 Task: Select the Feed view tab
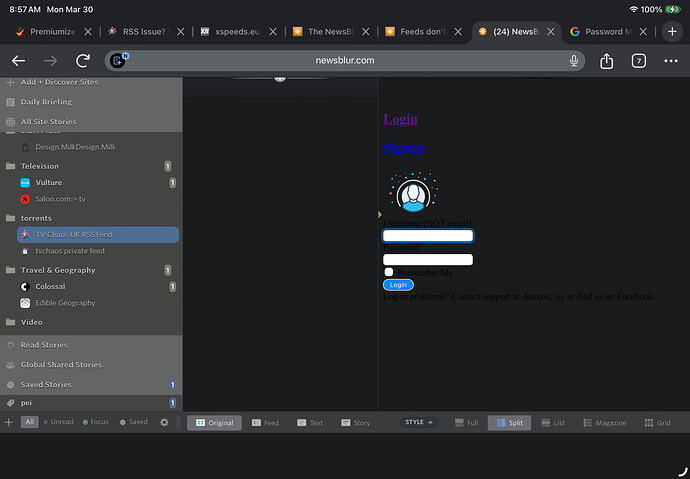pyautogui.click(x=265, y=423)
